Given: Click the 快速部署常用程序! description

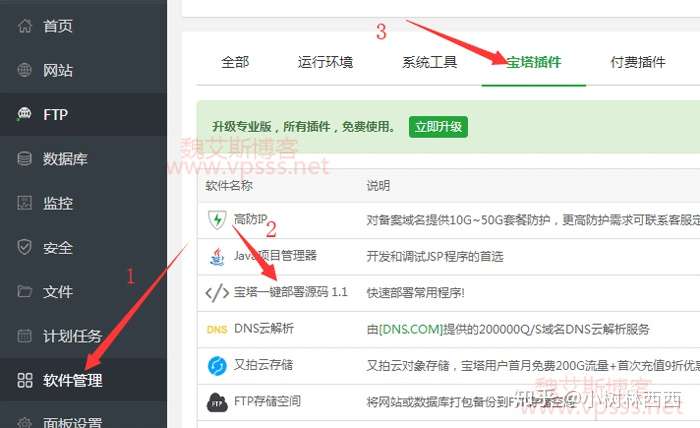Looking at the screenshot, I should [416, 293].
